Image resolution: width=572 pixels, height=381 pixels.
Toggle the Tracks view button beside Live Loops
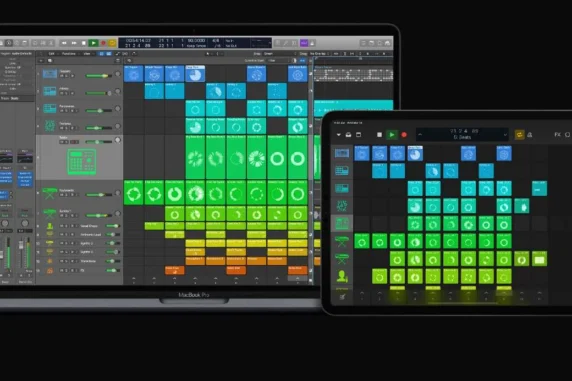coord(109,54)
